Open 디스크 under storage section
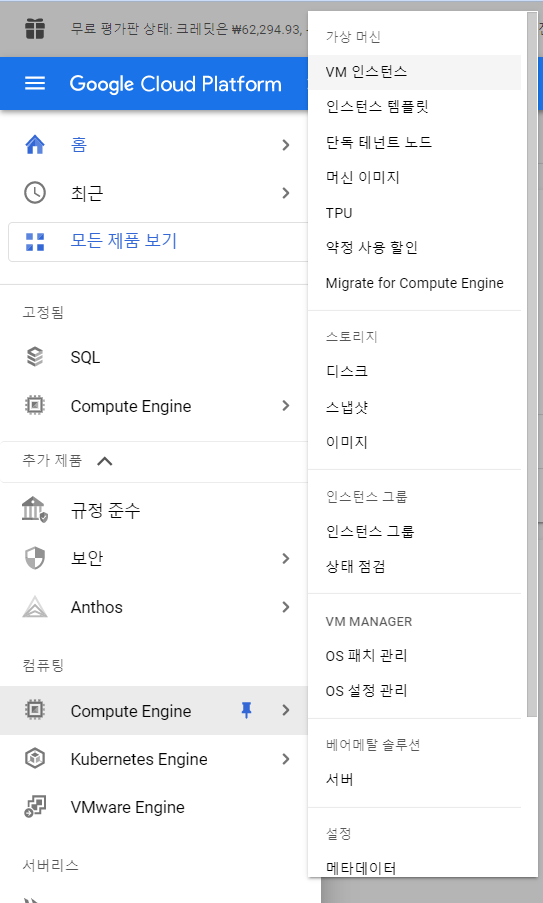Viewport: 543px width, 903px height. [x=415, y=371]
